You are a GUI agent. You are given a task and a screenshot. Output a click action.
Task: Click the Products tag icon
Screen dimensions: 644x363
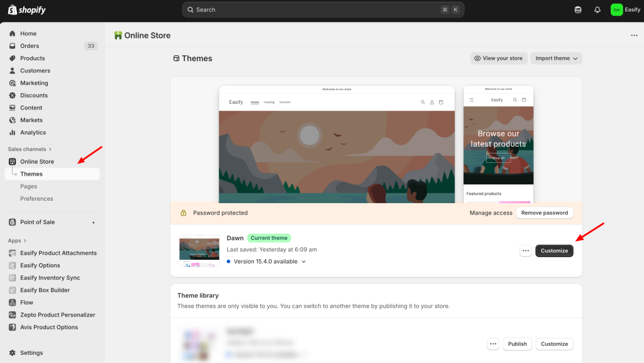(x=13, y=59)
